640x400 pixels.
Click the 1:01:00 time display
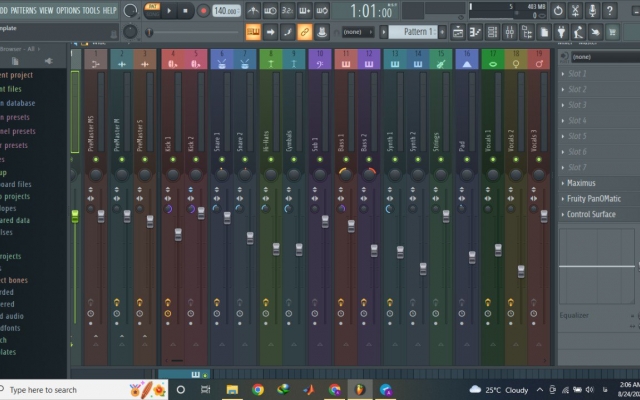click(x=371, y=11)
